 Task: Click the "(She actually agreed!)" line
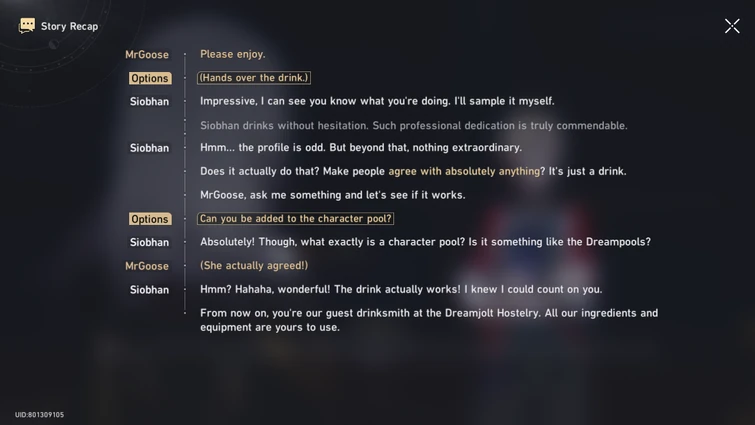point(254,266)
